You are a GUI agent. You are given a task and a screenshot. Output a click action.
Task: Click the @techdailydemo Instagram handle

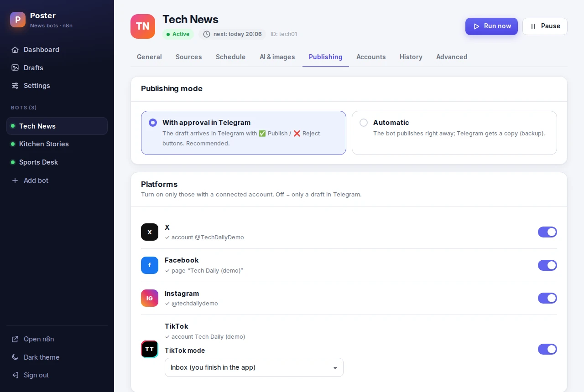tap(195, 304)
